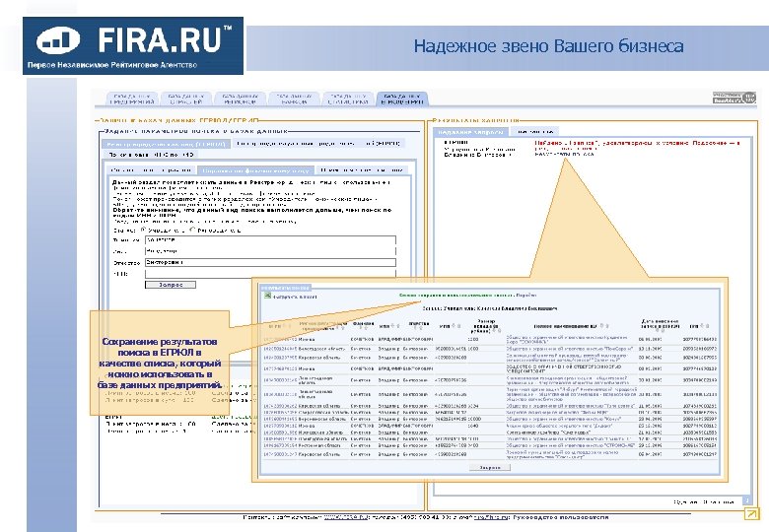This screenshot has width=769, height=532.
Task: Open the База данных предприятий tab
Action: (x=132, y=99)
